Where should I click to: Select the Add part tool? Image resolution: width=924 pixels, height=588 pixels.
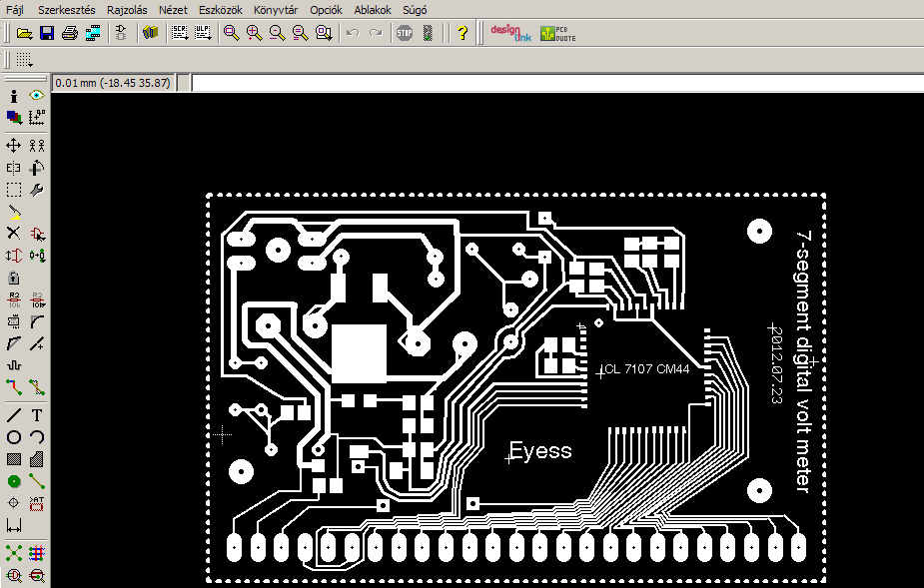tap(37, 234)
